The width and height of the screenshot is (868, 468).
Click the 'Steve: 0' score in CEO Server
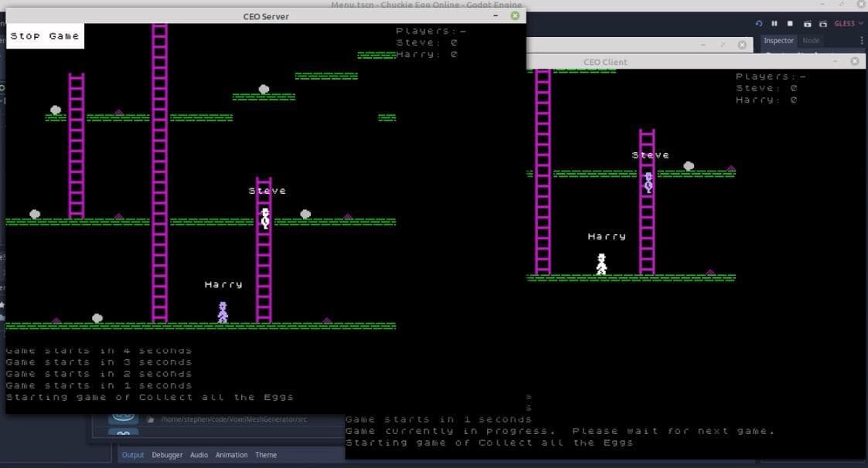pos(427,42)
